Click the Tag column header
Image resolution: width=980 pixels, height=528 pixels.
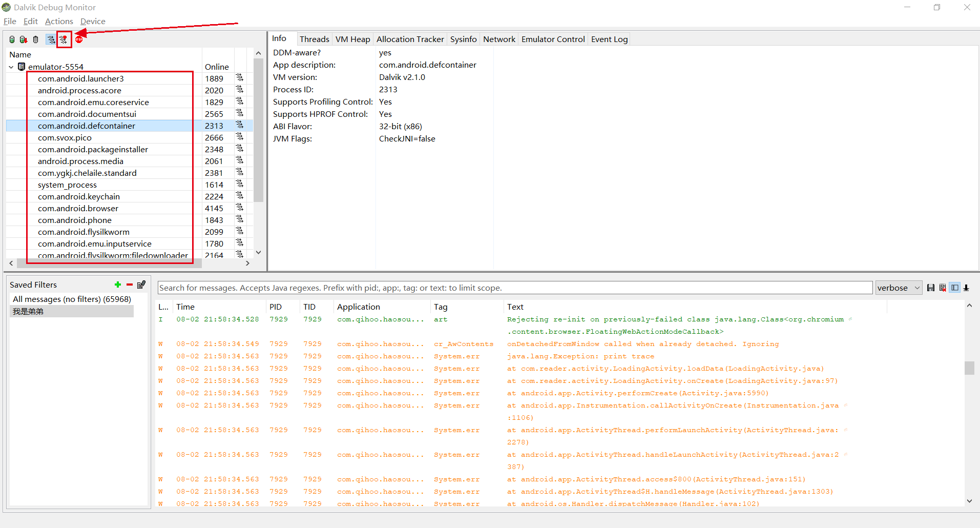(x=468, y=307)
